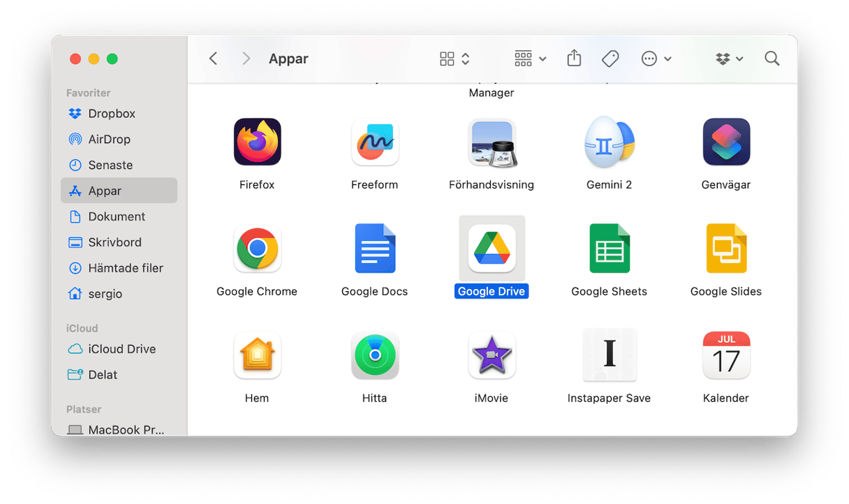The image size is (849, 504).
Task: Click the iMovie name label
Action: tap(492, 399)
